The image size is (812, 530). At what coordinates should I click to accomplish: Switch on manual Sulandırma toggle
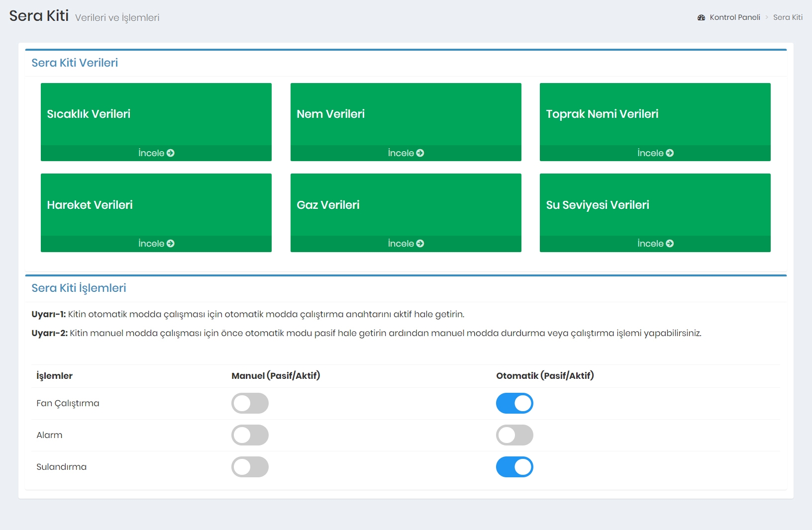point(250,467)
